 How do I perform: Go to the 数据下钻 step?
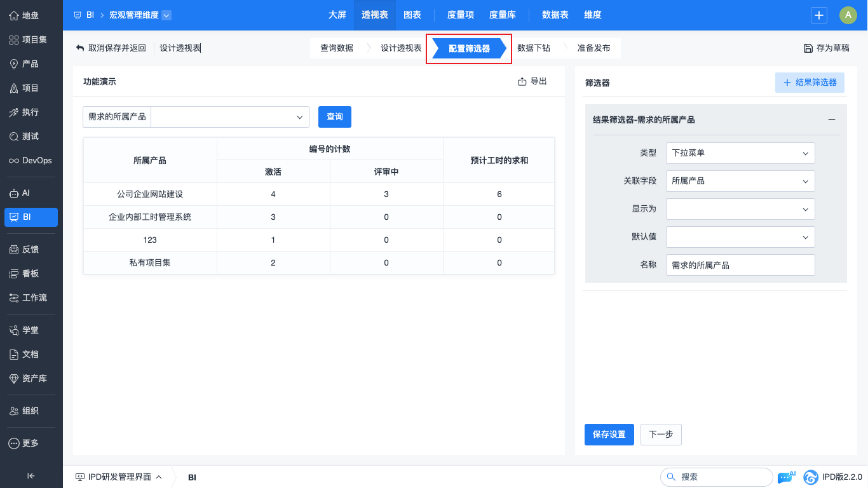tap(534, 48)
